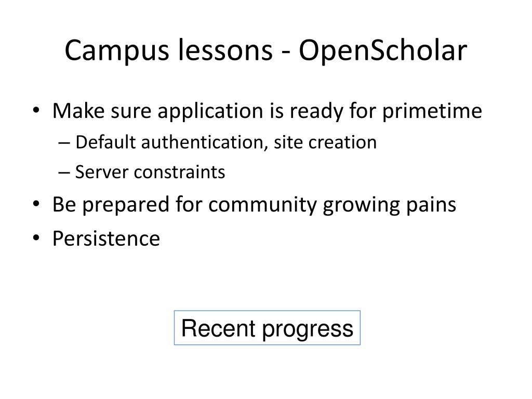Viewport: 532px width, 399px height.
Task: Click the Make sure application is ready bullet
Action: (x=267, y=111)
